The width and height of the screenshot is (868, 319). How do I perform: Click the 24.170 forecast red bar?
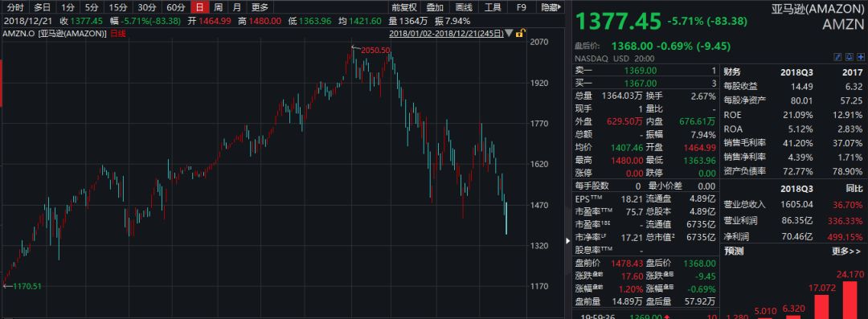[x=850, y=301]
